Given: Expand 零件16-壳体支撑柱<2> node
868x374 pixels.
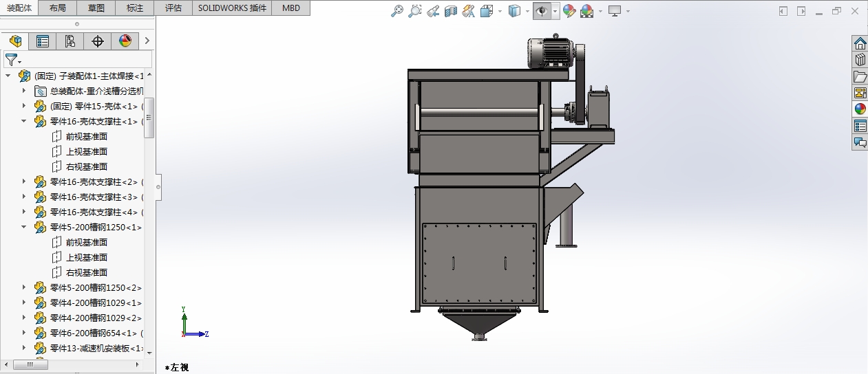Looking at the screenshot, I should pos(23,181).
